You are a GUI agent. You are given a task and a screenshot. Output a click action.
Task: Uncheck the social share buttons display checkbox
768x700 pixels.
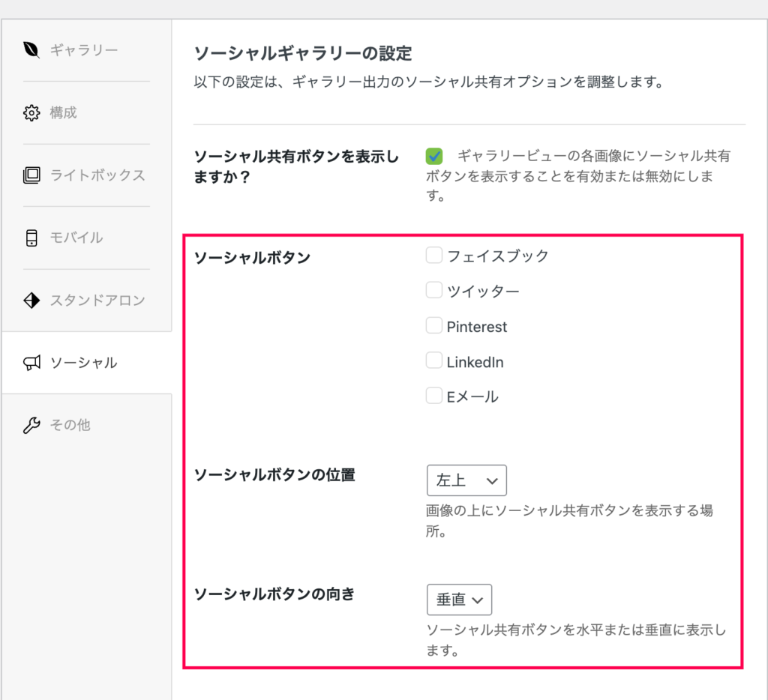coord(434,156)
